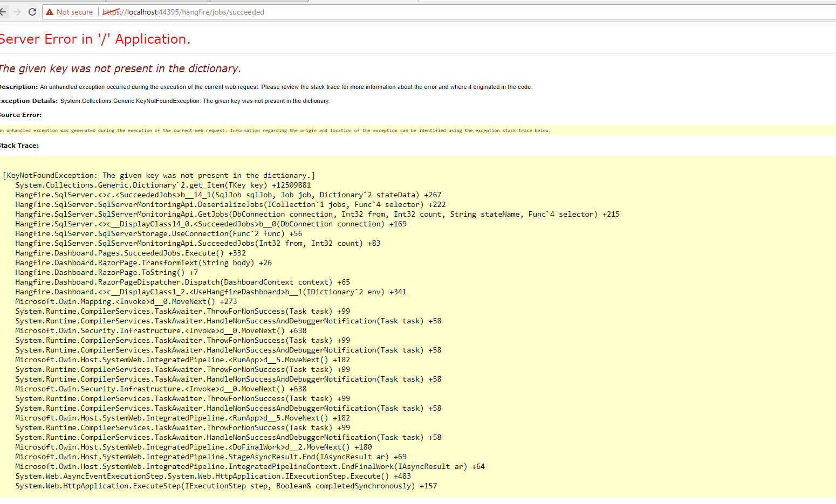Click the struck-through https in the omnibox
This screenshot has height=504, width=836.
click(109, 11)
